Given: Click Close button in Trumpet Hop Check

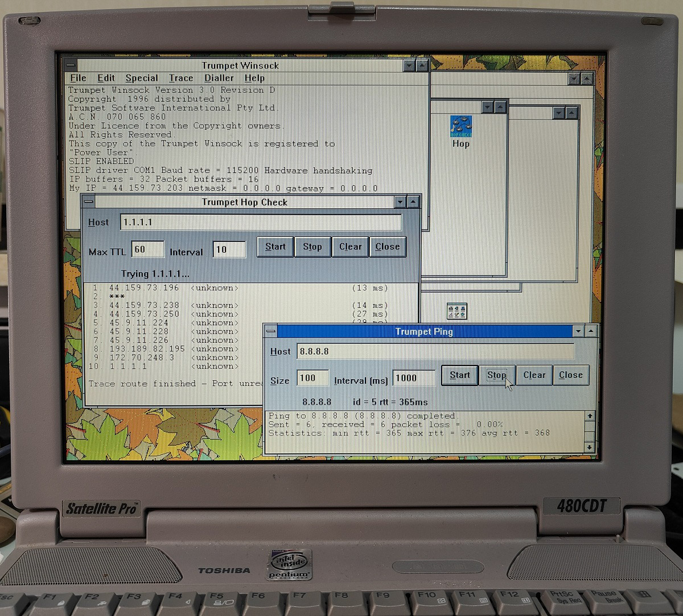Looking at the screenshot, I should tap(388, 247).
